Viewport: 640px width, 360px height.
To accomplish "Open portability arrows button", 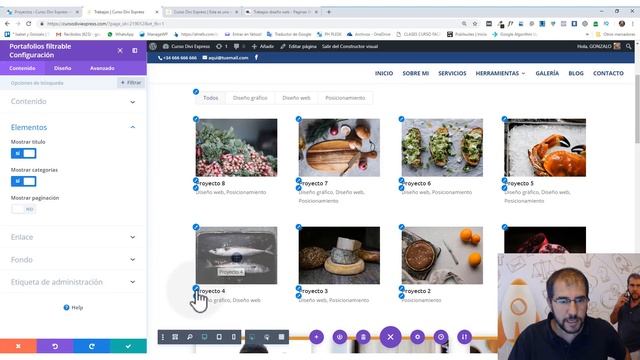I will click(x=464, y=337).
